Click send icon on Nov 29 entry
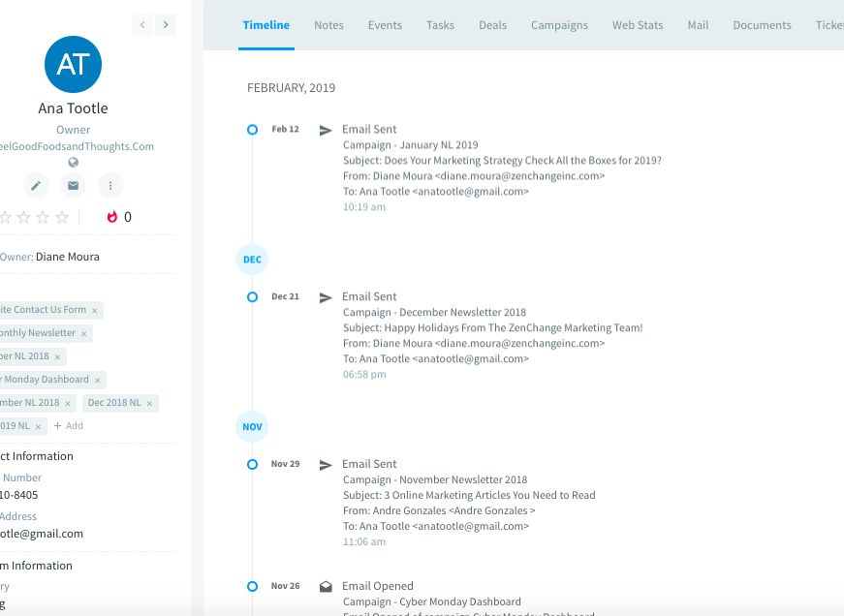This screenshot has height=616, width=844. (326, 465)
